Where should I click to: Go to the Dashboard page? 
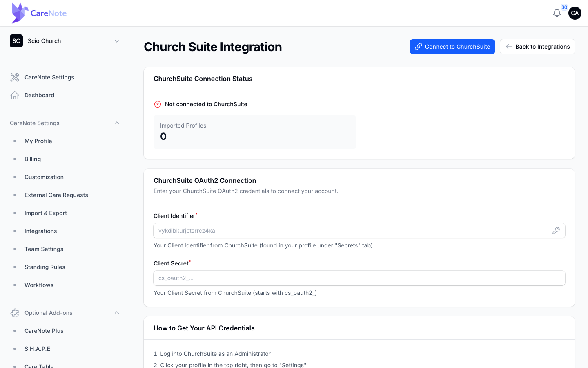coord(39,95)
